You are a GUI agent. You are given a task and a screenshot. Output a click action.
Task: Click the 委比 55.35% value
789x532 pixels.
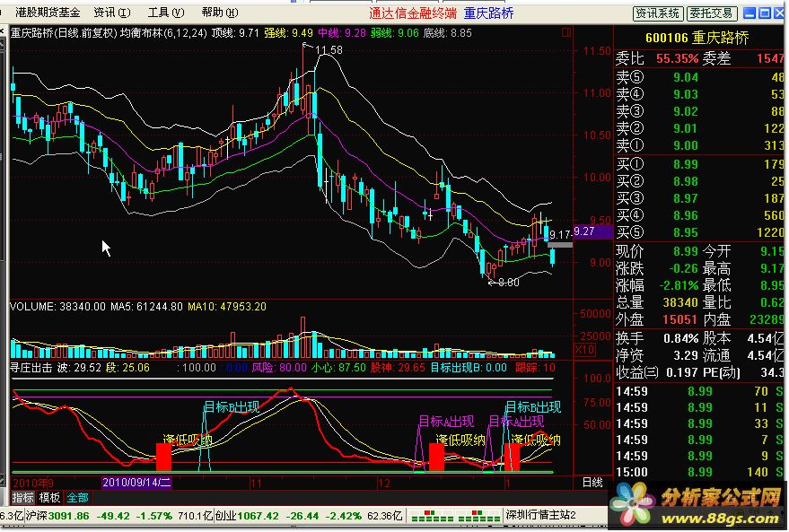(678, 58)
